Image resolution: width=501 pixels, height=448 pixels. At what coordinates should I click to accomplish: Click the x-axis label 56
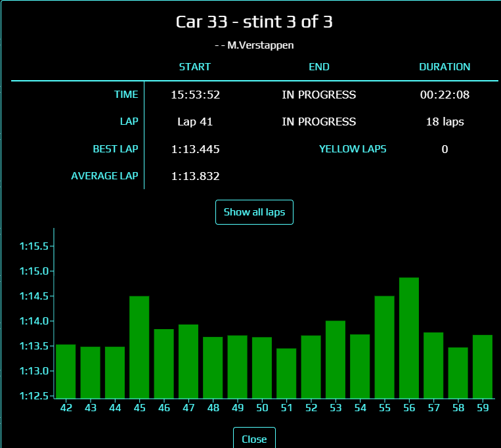click(x=409, y=408)
